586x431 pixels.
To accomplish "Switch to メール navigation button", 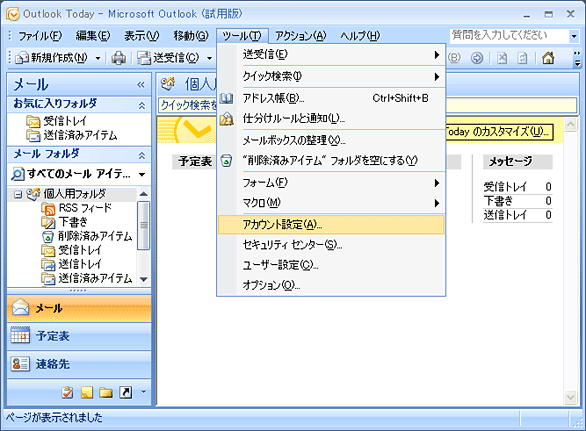I will point(79,308).
